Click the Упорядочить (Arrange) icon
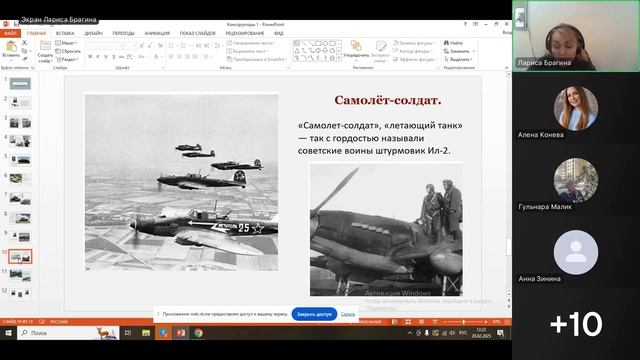This screenshot has width=640, height=360. pos(356,46)
